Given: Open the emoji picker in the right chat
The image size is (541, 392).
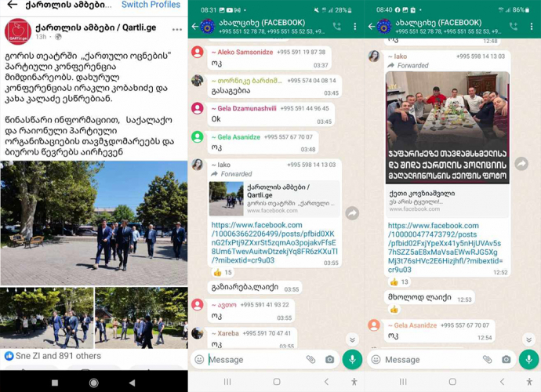Looking at the screenshot, I should point(376,360).
